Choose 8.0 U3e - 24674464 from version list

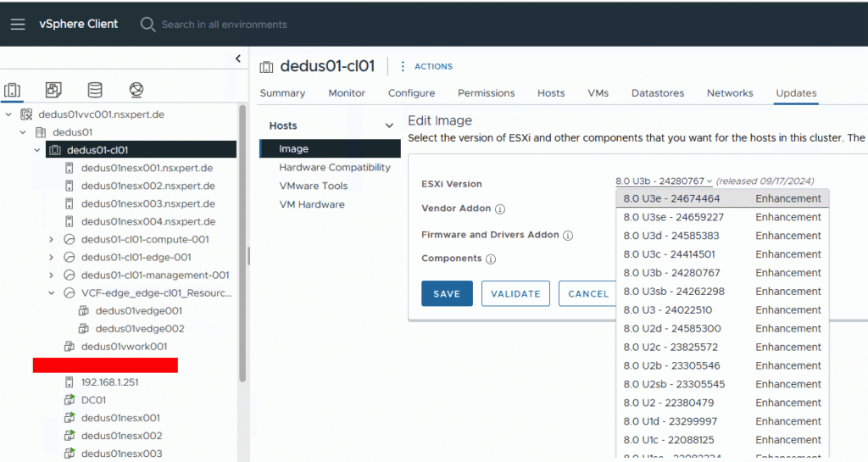pyautogui.click(x=671, y=198)
